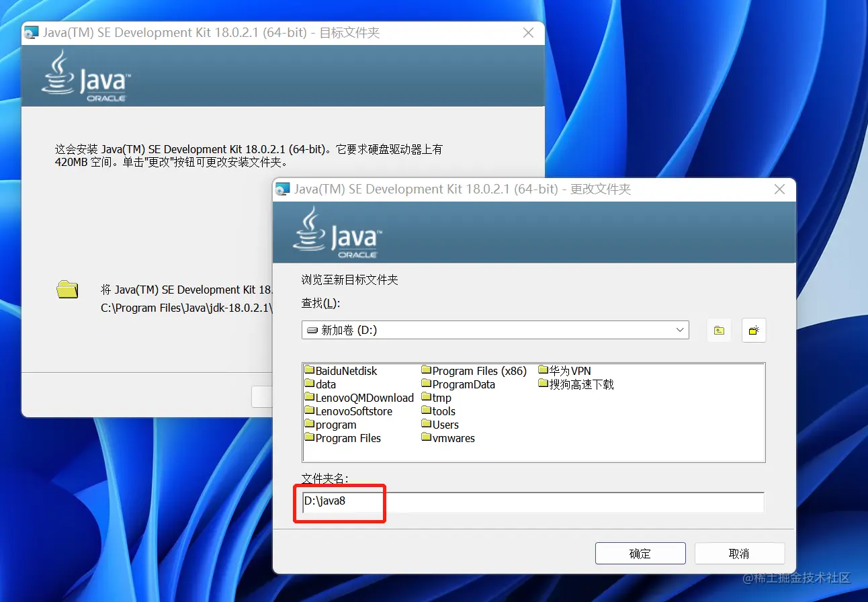This screenshot has width=868, height=602.
Task: Select the LenovoSoftstore folder
Action: (349, 411)
